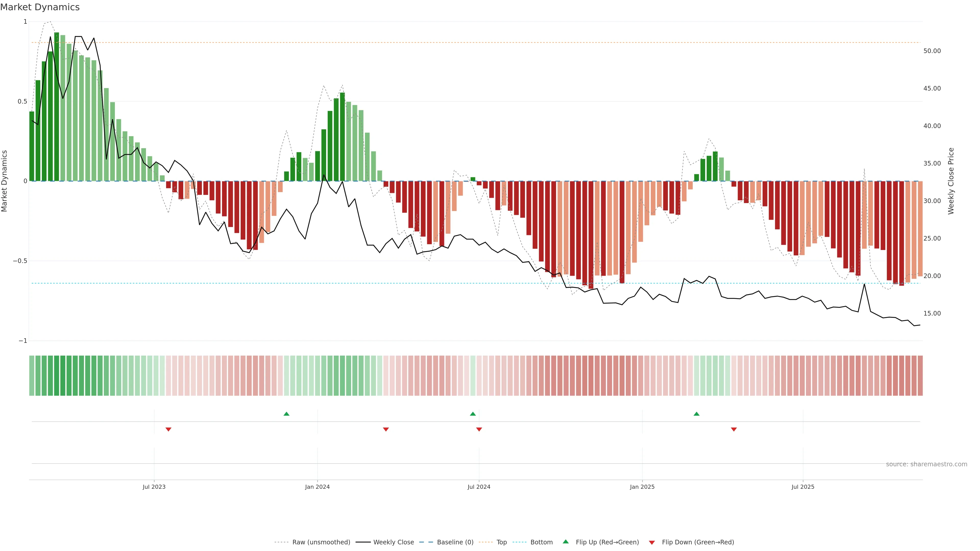Toggle Flip Down (Green→Red) legend entry
980x551 pixels.
(x=698, y=542)
